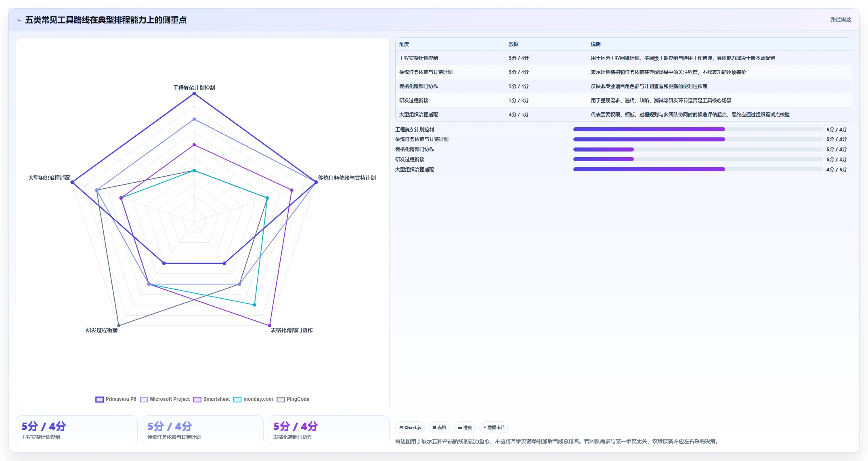
Task: Click 表格化跨部门协作 progress bar
Action: pos(698,149)
